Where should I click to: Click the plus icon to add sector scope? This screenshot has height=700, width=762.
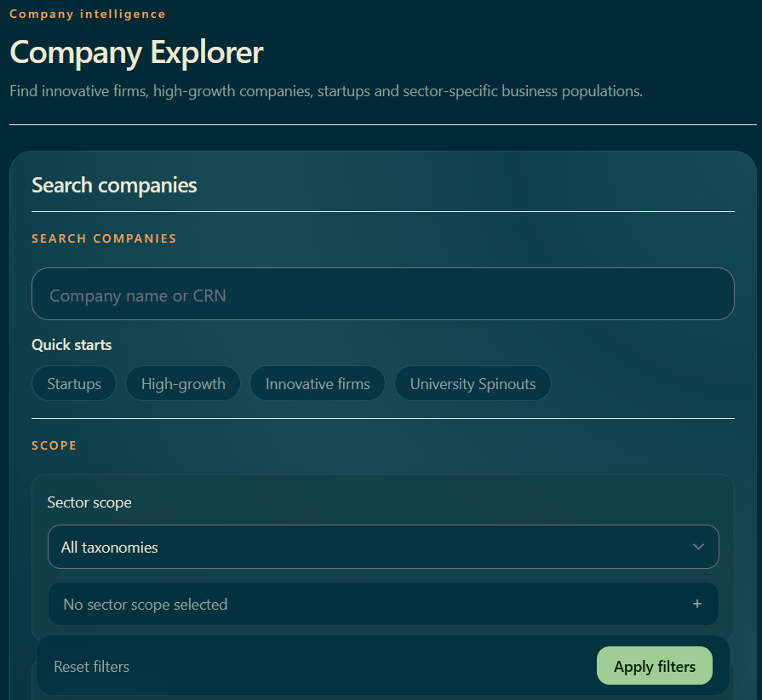(x=697, y=604)
